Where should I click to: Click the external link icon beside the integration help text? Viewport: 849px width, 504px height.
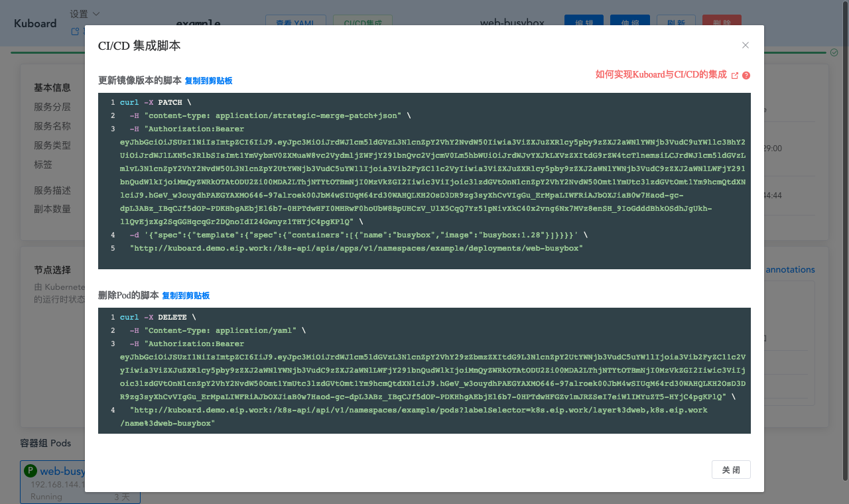[735, 76]
